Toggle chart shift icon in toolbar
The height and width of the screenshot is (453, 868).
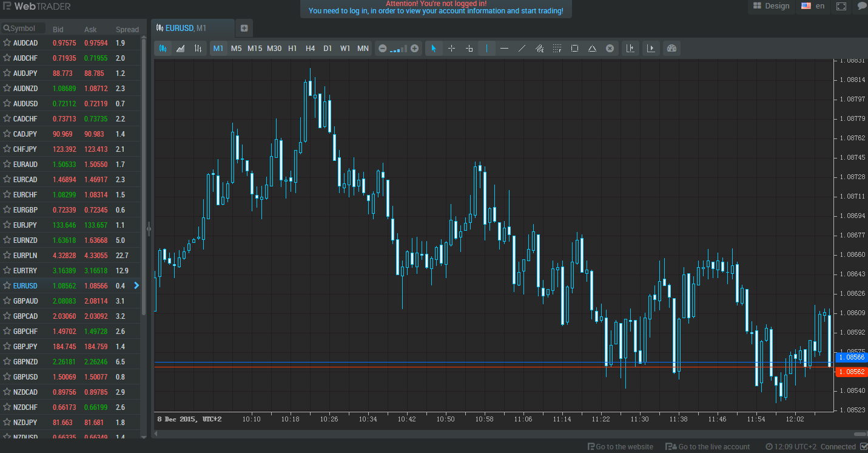(x=631, y=49)
